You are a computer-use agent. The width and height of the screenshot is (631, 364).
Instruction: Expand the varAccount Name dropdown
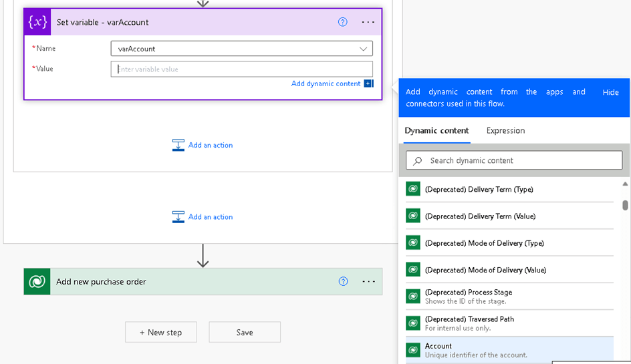(363, 49)
